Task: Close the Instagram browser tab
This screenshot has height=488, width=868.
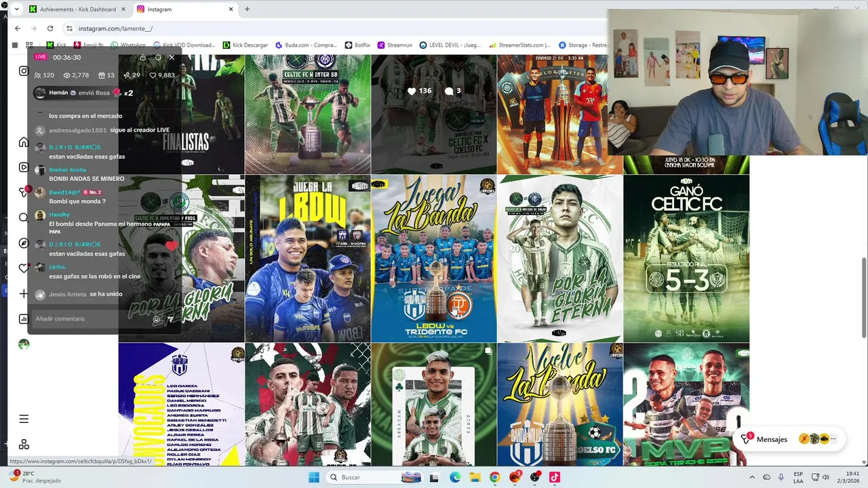Action: click(231, 9)
